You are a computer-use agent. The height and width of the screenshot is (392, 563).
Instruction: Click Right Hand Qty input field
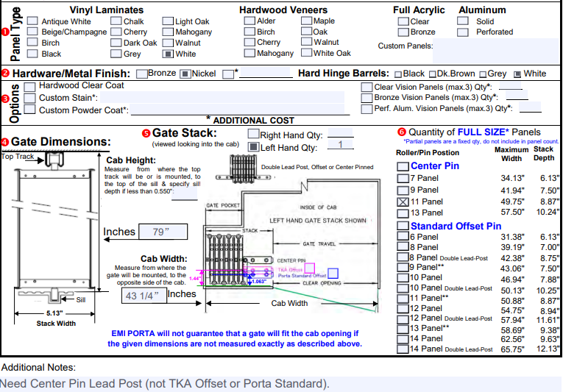click(x=341, y=132)
